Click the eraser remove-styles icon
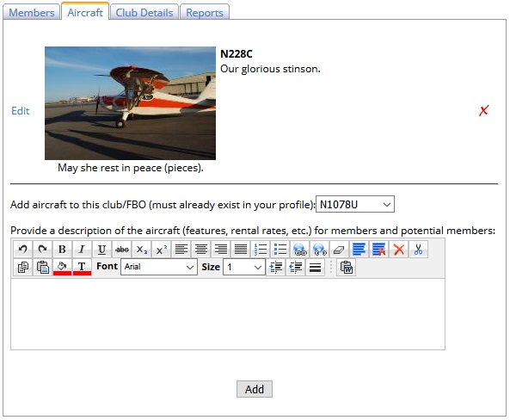This screenshot has width=510, height=420. pos(339,250)
